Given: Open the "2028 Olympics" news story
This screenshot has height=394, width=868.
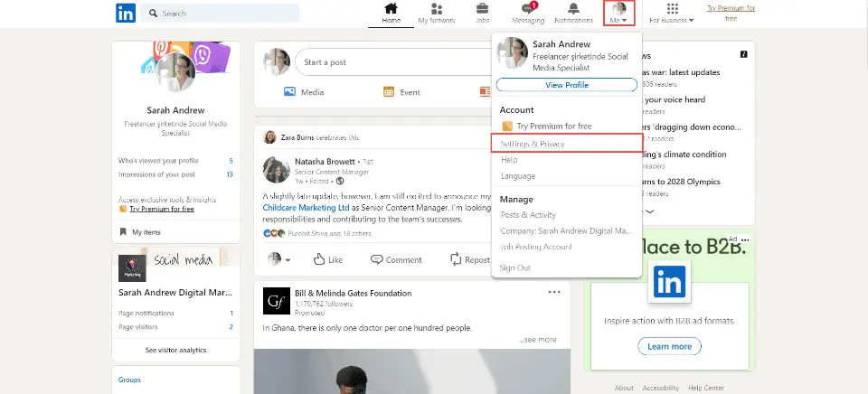Looking at the screenshot, I should pyautogui.click(x=681, y=182).
